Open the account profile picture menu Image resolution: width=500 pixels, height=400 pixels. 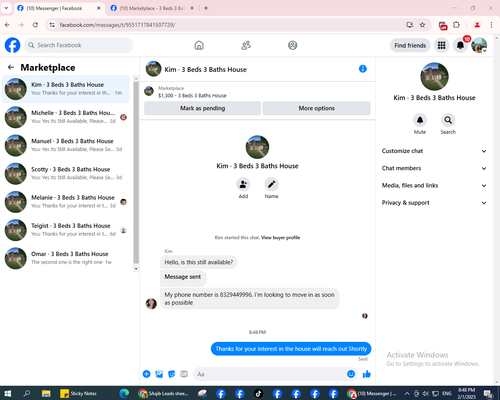(x=479, y=45)
